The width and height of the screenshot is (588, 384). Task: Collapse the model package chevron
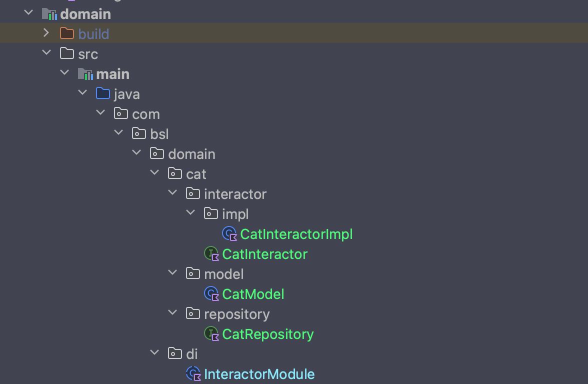(x=172, y=273)
